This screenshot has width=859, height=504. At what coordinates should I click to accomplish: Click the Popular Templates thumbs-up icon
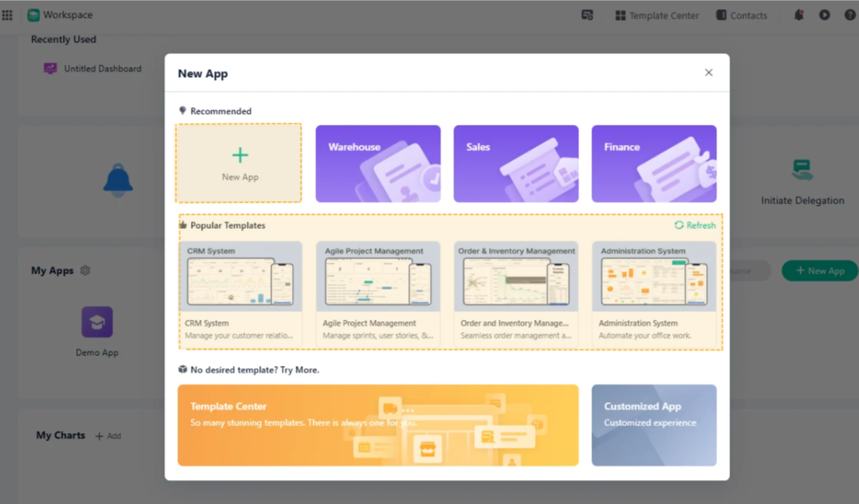pyautogui.click(x=183, y=225)
